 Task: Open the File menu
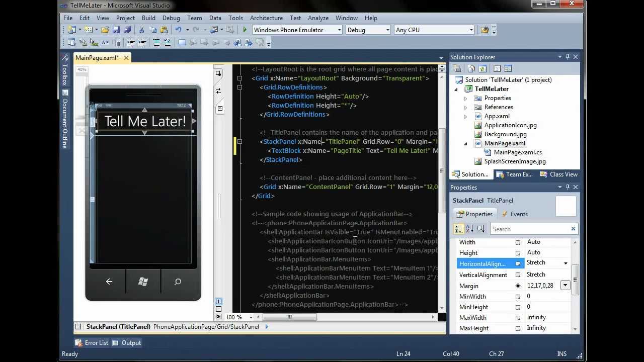tap(68, 18)
